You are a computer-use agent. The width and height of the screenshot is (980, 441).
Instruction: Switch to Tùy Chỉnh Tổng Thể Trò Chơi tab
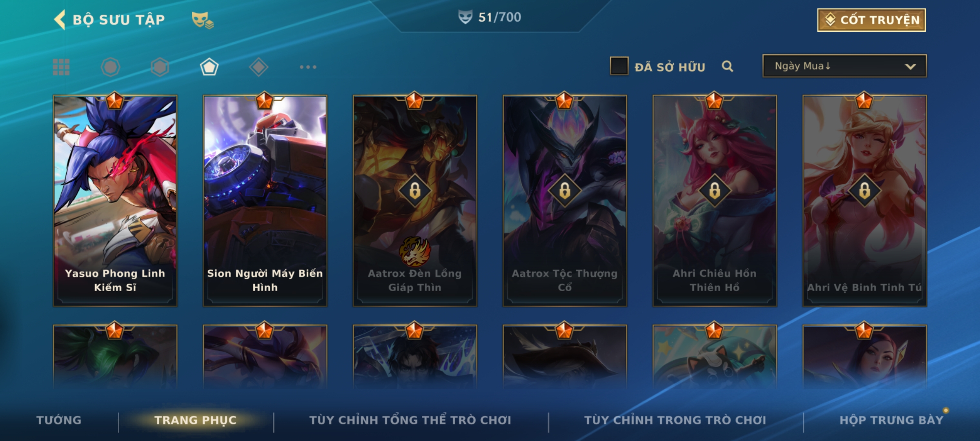410,420
